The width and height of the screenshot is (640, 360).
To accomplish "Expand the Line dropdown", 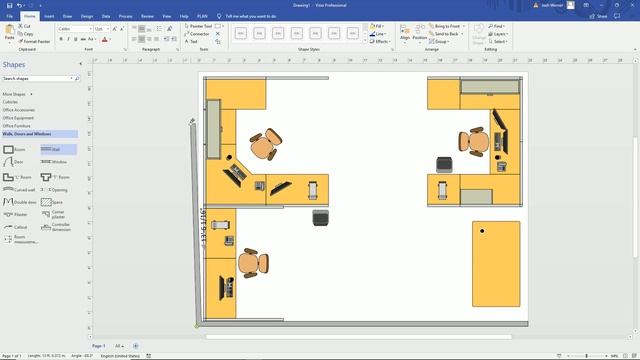I will pyautogui.click(x=378, y=34).
